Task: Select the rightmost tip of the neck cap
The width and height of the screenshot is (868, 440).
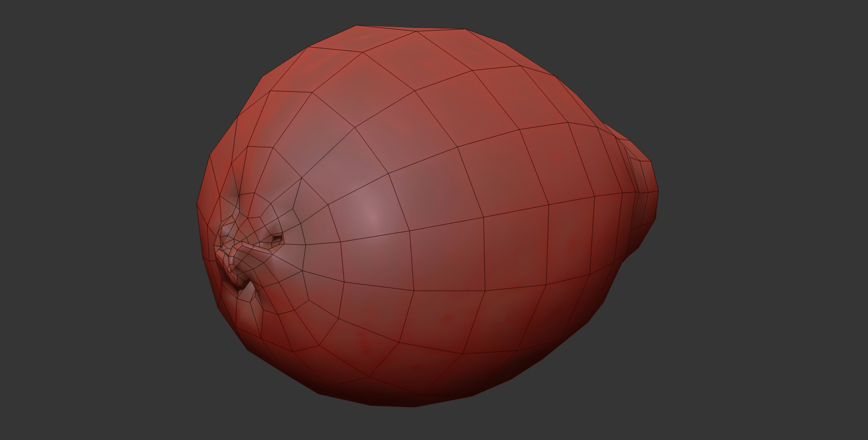Action: click(x=658, y=192)
